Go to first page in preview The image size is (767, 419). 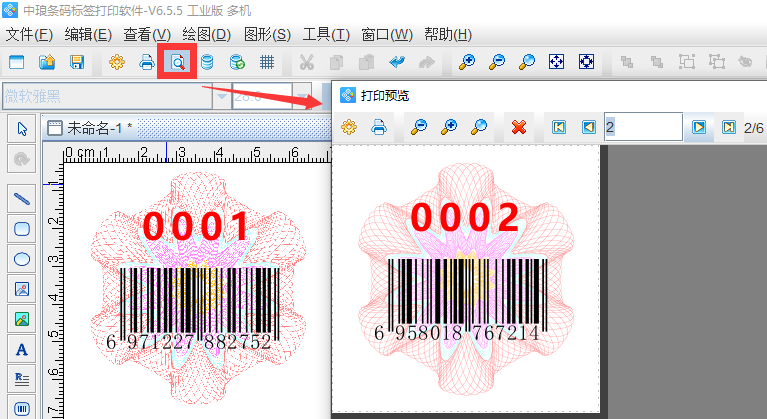click(559, 128)
